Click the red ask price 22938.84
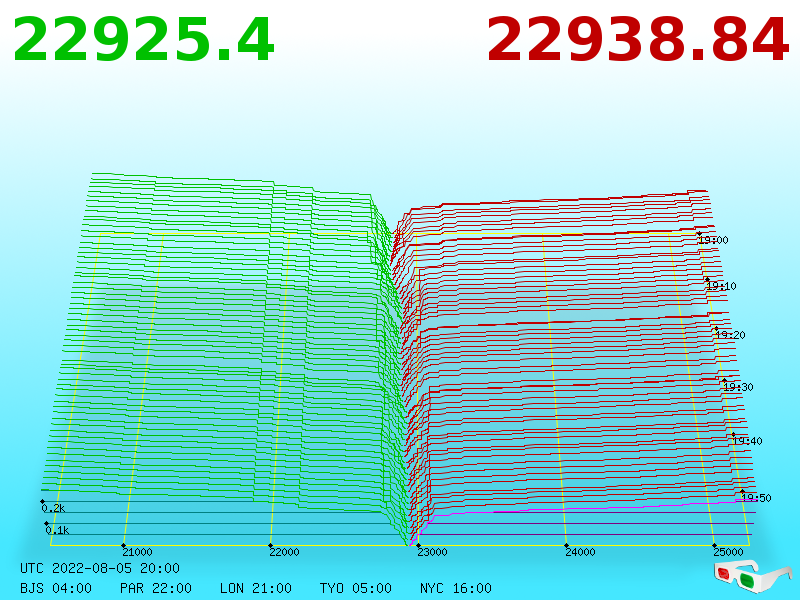Image resolution: width=800 pixels, height=600 pixels. point(638,40)
